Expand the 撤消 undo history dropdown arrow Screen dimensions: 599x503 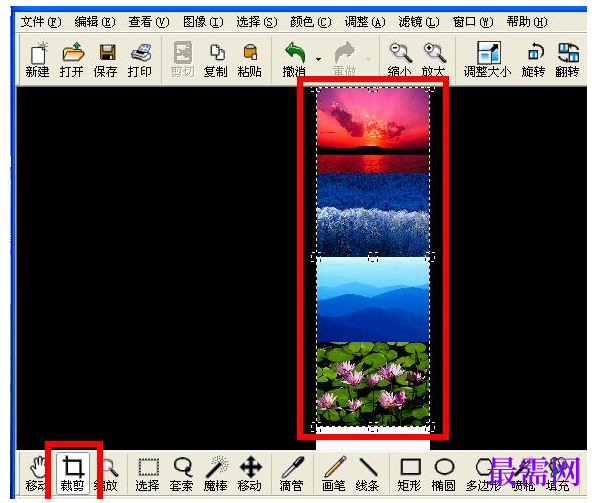coord(318,59)
